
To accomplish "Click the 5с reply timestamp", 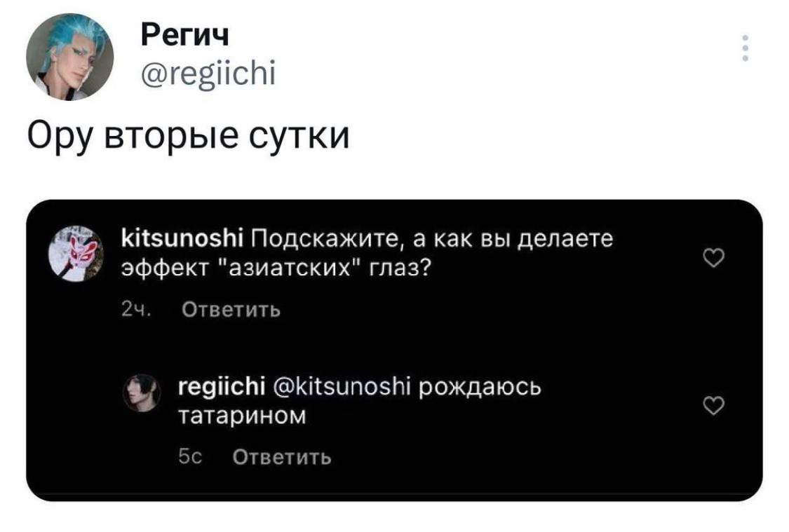I will pyautogui.click(x=190, y=457).
